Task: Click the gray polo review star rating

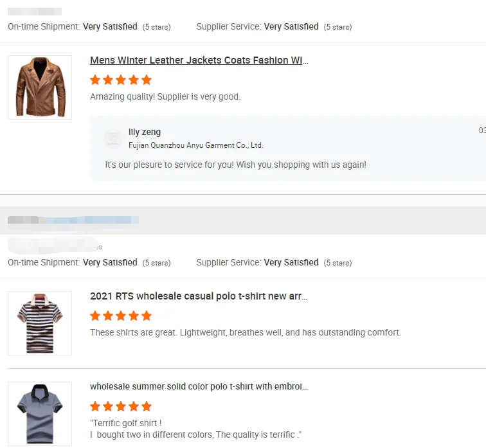Action: (121, 406)
